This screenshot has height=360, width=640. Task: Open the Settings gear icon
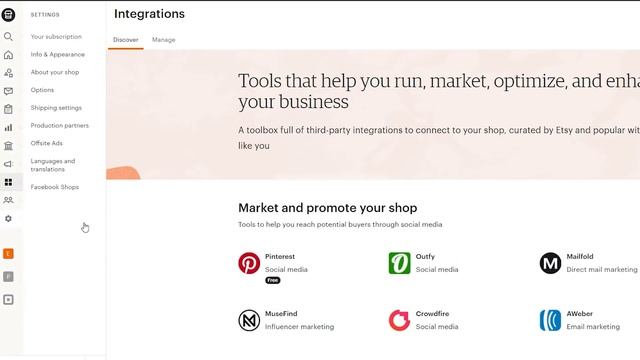click(8, 218)
